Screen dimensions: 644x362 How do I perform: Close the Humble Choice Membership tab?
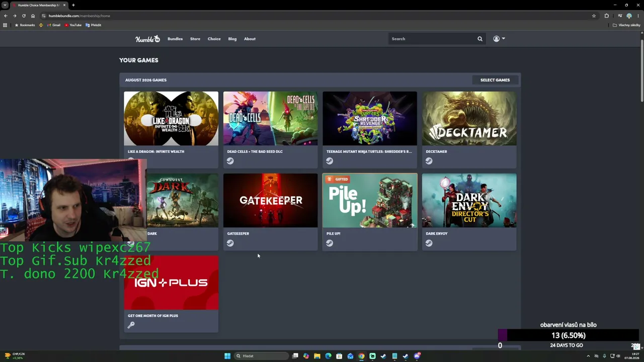pos(64,5)
